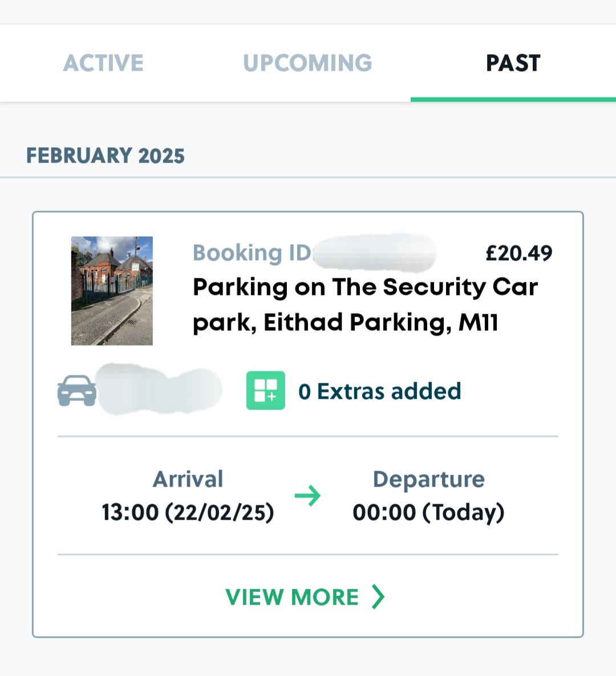Select the Departure time 00:00 (Today)
Image resolution: width=616 pixels, height=676 pixels.
428,512
